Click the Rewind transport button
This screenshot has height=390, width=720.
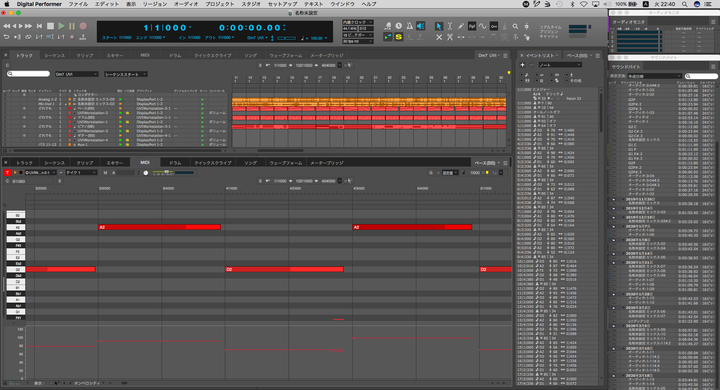click(7, 26)
